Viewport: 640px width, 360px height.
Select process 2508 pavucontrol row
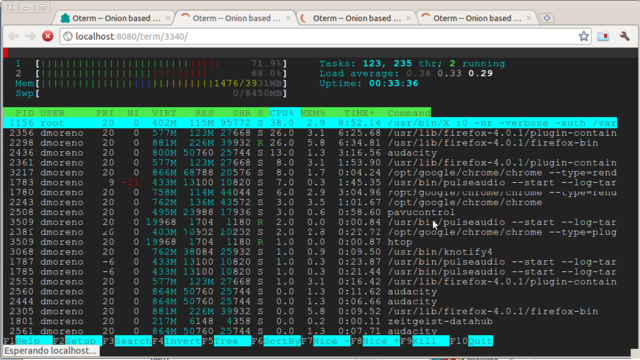coord(310,212)
